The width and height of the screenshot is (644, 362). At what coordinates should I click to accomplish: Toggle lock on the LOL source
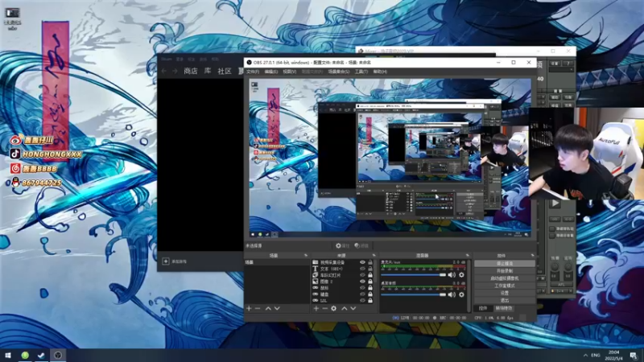tap(370, 300)
